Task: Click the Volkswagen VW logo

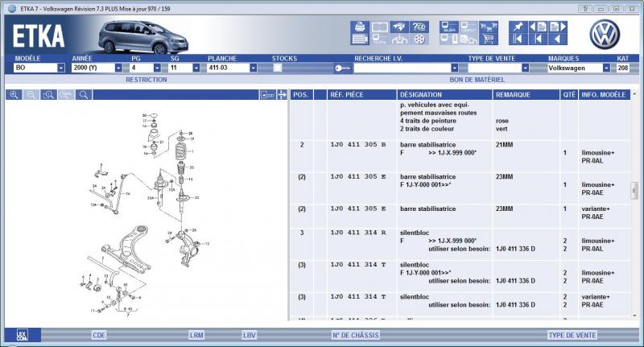Action: 605,35
